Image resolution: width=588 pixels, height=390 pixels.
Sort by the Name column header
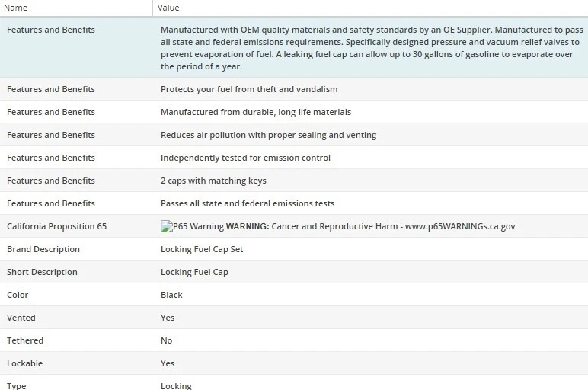(x=16, y=8)
